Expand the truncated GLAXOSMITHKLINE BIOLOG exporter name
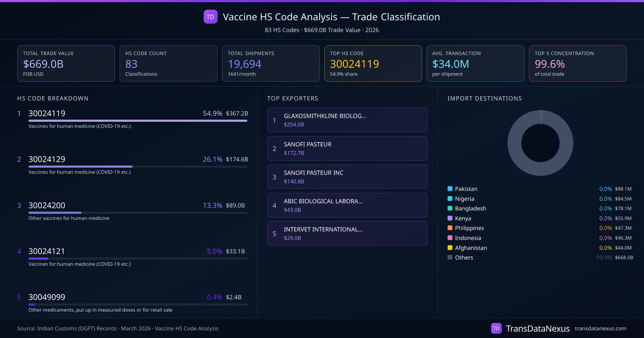Image resolution: width=644 pixels, height=338 pixels. pyautogui.click(x=325, y=116)
